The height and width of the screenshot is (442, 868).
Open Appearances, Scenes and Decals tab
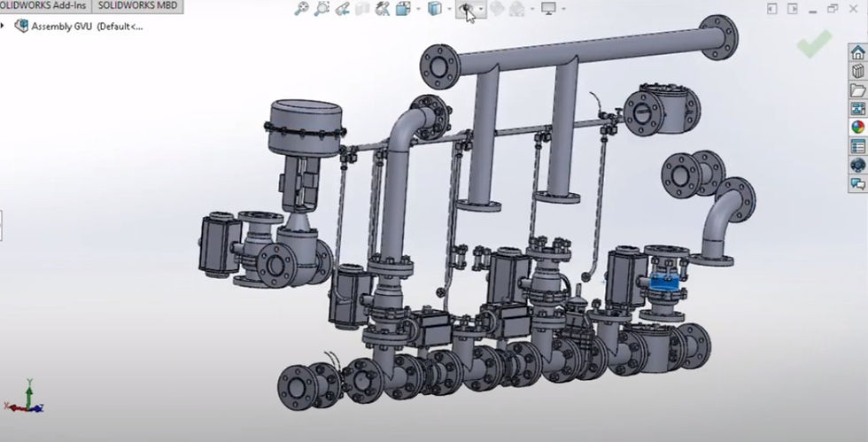click(x=857, y=128)
